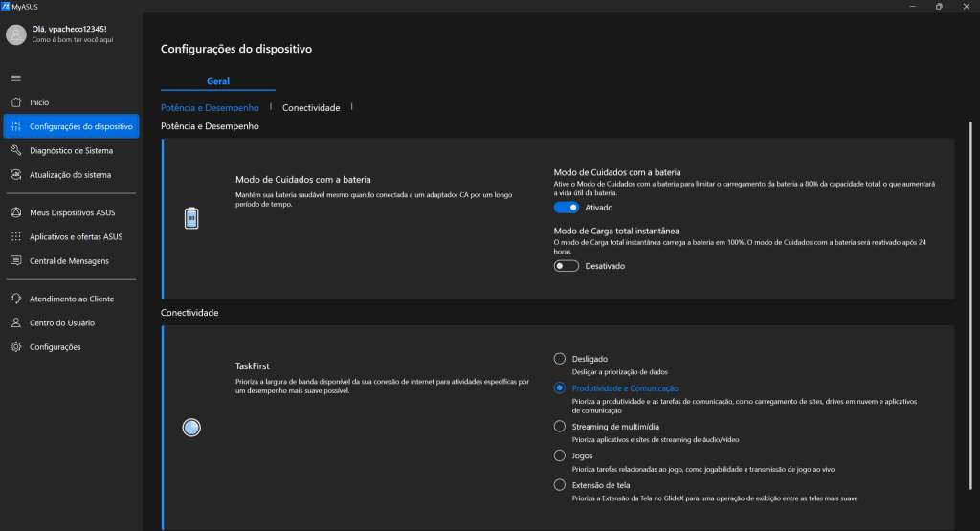Disable Modo de Cuidados com a bateria toggle
This screenshot has height=531, width=980.
pyautogui.click(x=567, y=208)
